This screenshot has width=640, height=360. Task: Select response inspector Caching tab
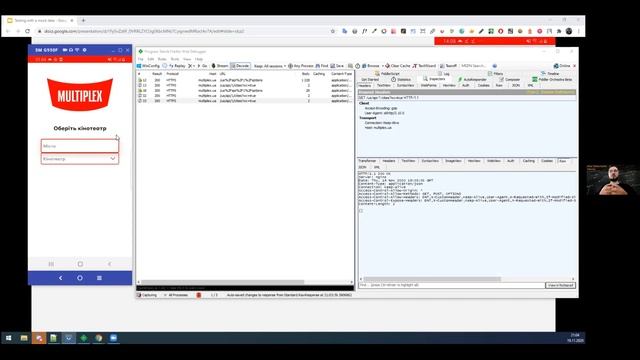click(x=529, y=161)
